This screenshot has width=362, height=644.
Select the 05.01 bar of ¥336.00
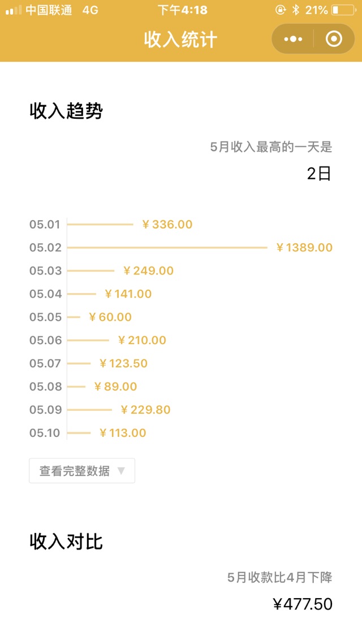[x=100, y=225]
